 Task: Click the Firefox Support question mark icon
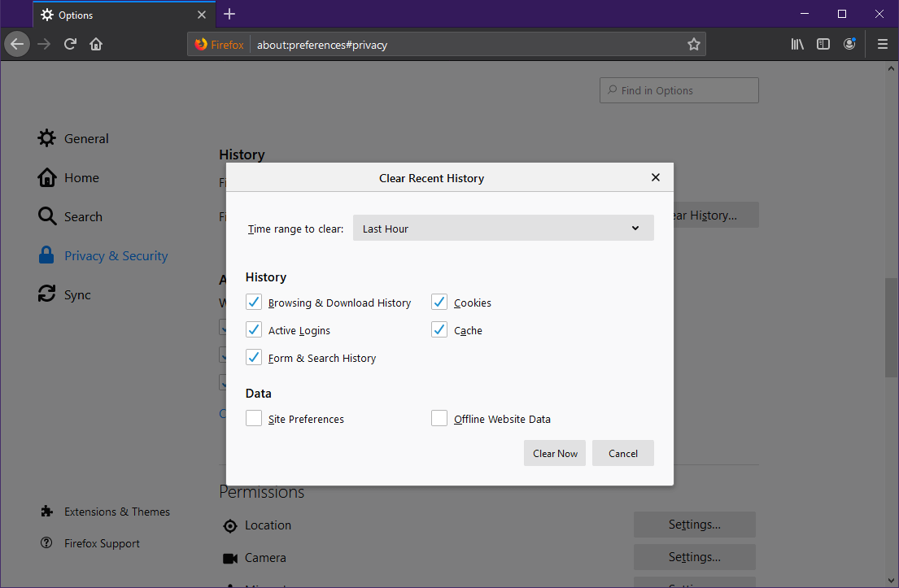46,542
